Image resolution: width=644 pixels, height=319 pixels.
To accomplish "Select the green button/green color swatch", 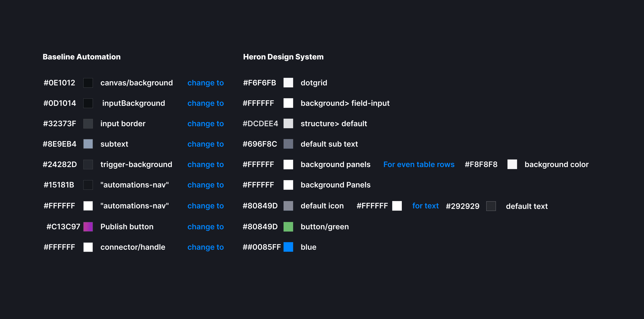I will [288, 227].
